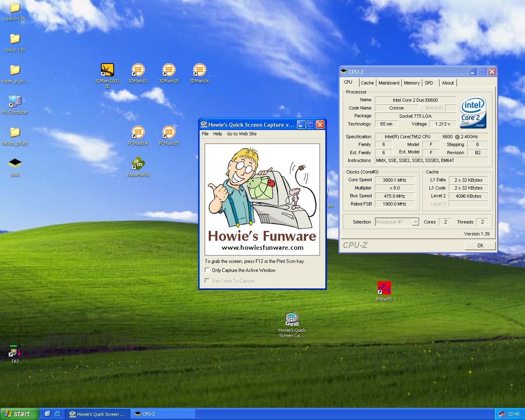This screenshot has height=420, width=525.
Task: Minimize the CPU-Z window
Action: tap(472, 71)
